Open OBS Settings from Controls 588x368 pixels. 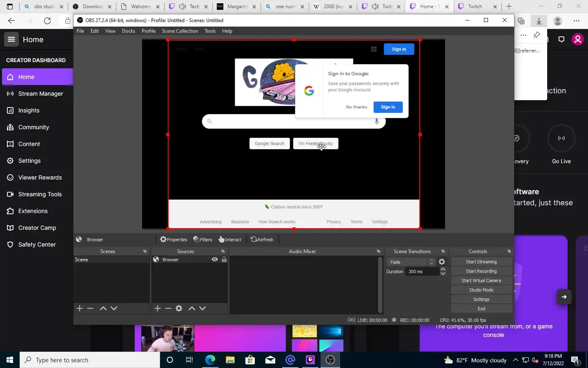click(x=481, y=299)
